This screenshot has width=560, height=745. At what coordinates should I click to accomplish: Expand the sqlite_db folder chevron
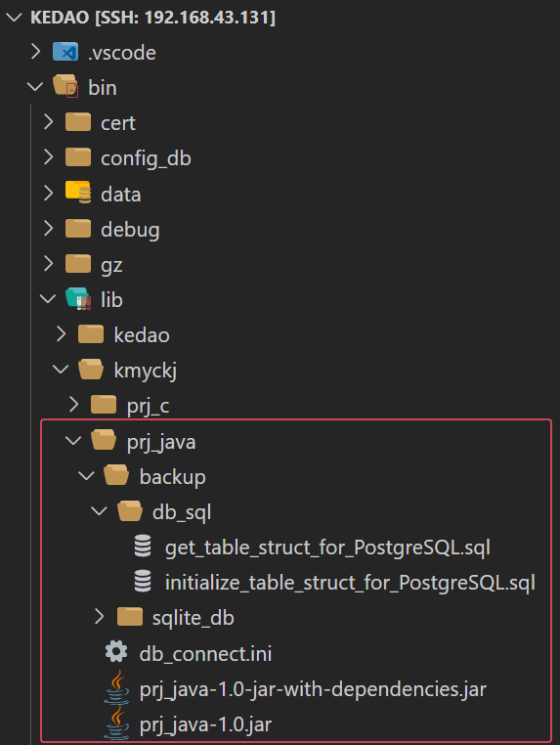(x=100, y=617)
